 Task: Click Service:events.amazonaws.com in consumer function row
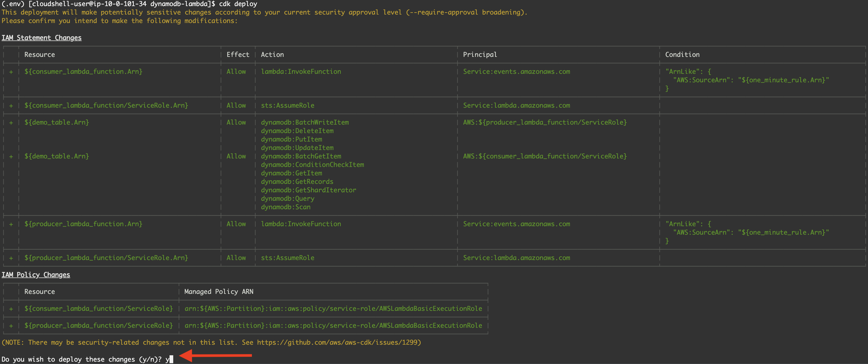coord(517,72)
